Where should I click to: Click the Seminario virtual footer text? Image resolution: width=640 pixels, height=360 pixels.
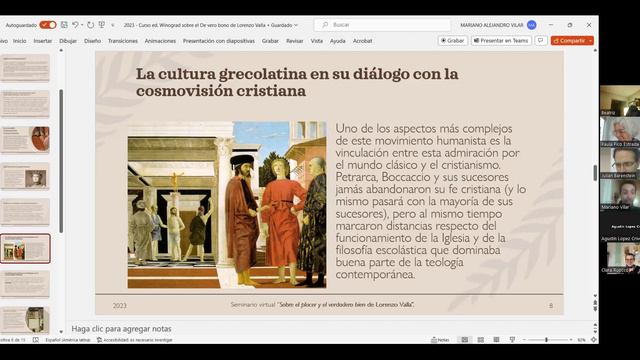point(322,304)
